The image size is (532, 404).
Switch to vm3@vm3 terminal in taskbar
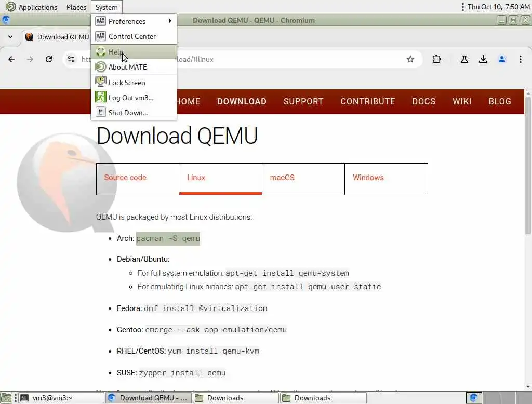(x=61, y=398)
